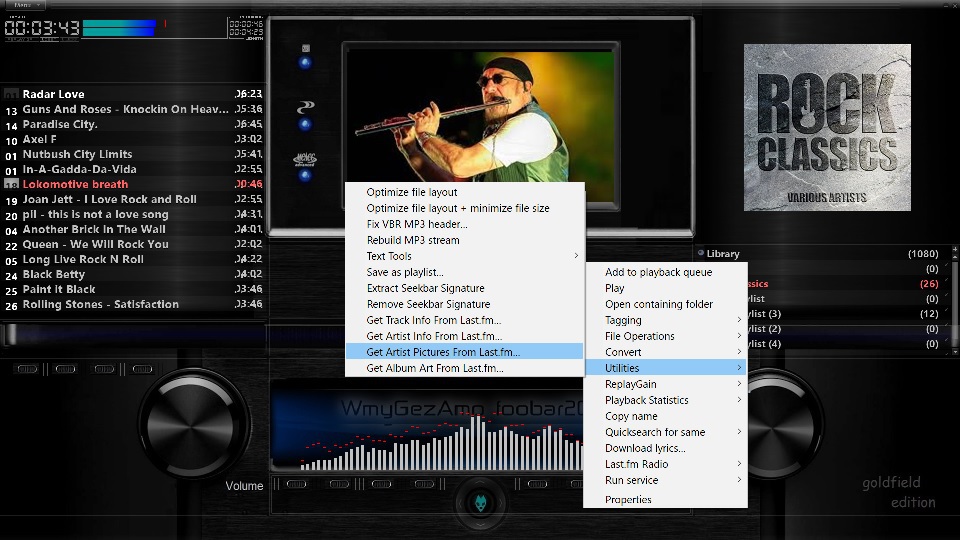Click the blue level meter bar
This screenshot has height=540, width=960.
click(119, 28)
